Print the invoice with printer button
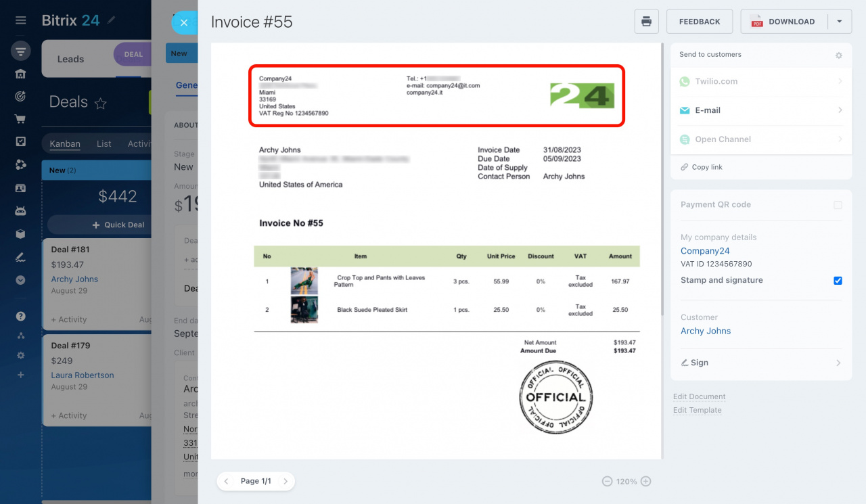Screen dimensions: 866x504 (x=646, y=22)
